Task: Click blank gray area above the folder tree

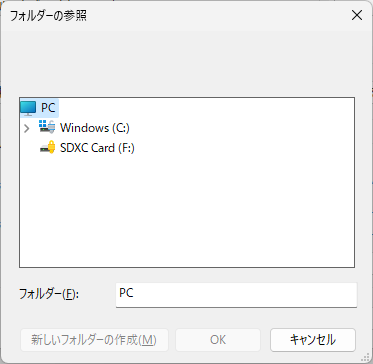Action: (x=187, y=63)
